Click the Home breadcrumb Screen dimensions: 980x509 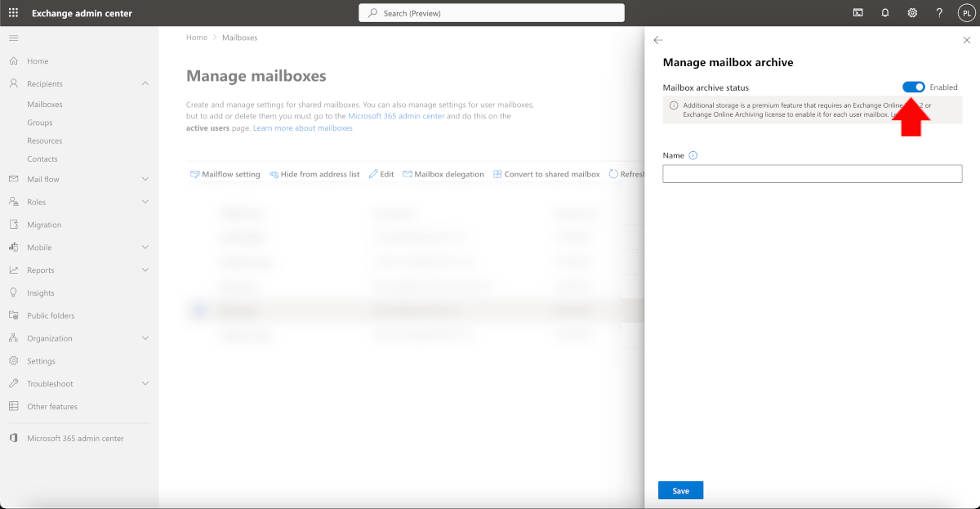[x=197, y=38]
